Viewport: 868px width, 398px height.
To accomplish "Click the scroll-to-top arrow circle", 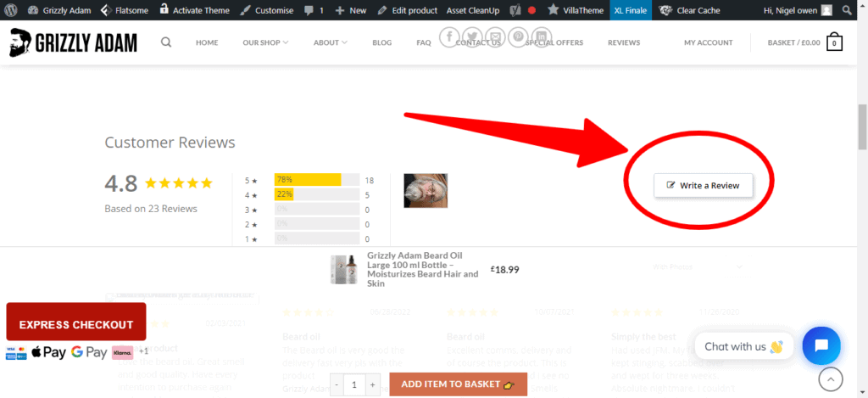I will (831, 379).
